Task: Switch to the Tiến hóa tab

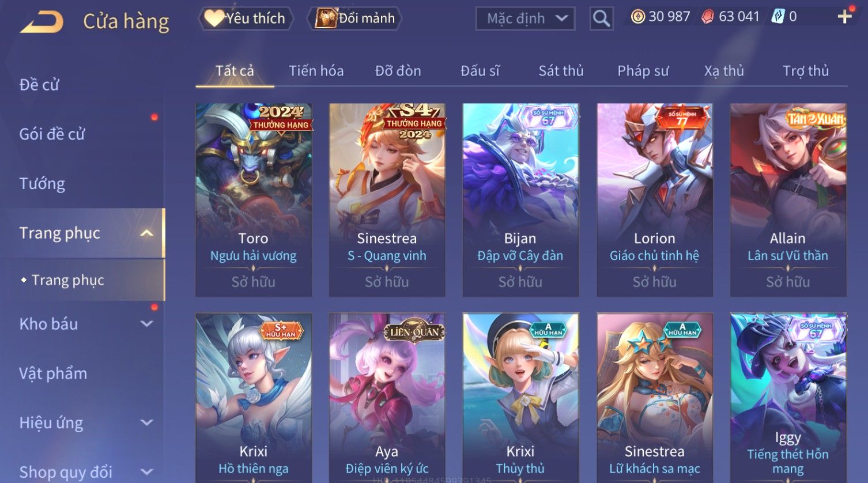Action: tap(316, 71)
